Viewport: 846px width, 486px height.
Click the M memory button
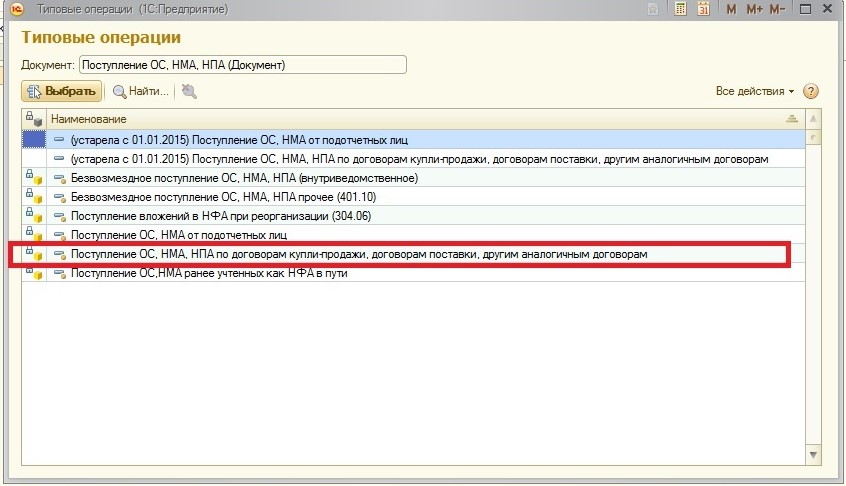pyautogui.click(x=731, y=9)
